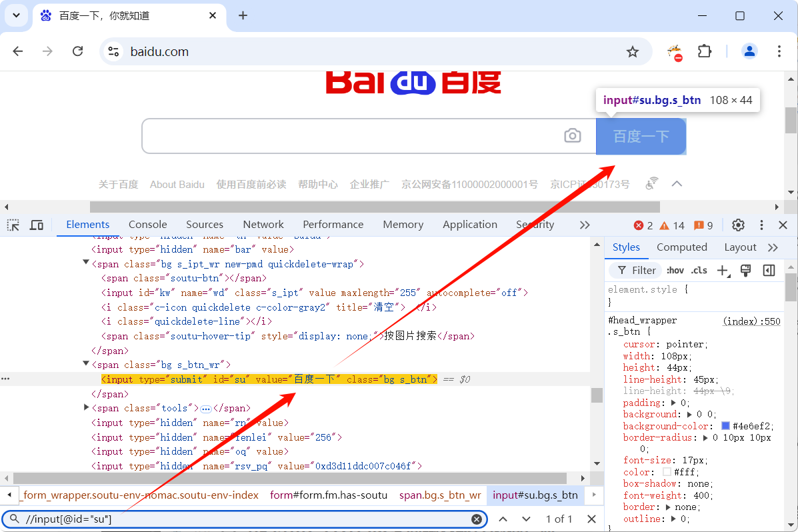Open Chrome's three-dot menu
798x532 pixels.
tap(779, 51)
